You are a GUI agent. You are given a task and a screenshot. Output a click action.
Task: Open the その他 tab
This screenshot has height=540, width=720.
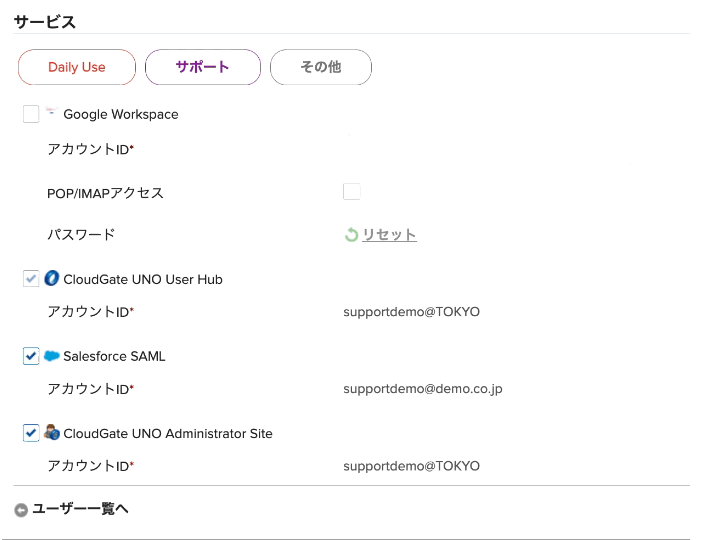[321, 67]
